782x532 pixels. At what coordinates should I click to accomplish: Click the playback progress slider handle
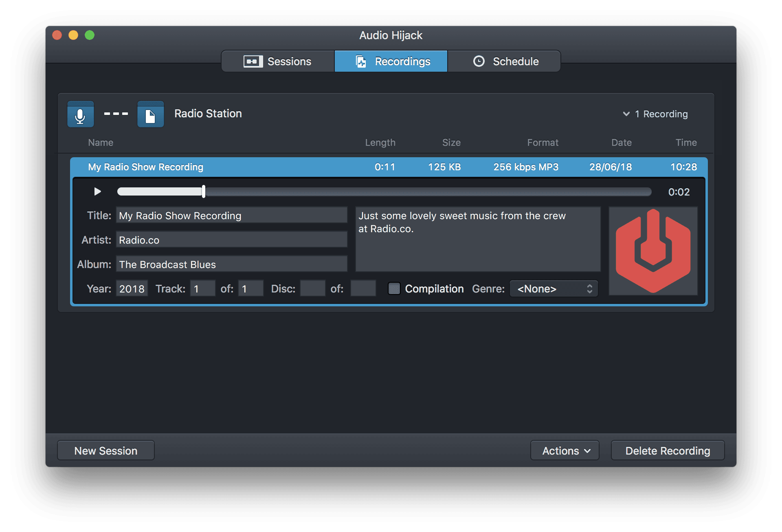click(204, 191)
